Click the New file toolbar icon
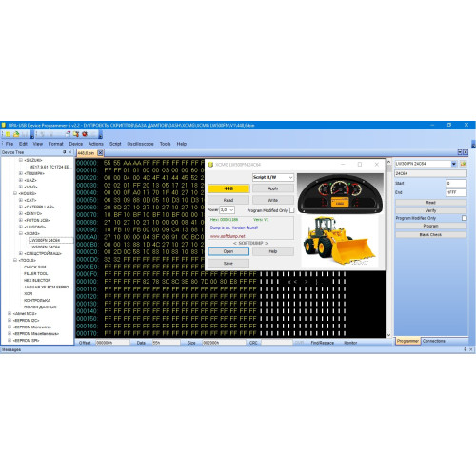The height and width of the screenshot is (476, 476). click(x=8, y=134)
